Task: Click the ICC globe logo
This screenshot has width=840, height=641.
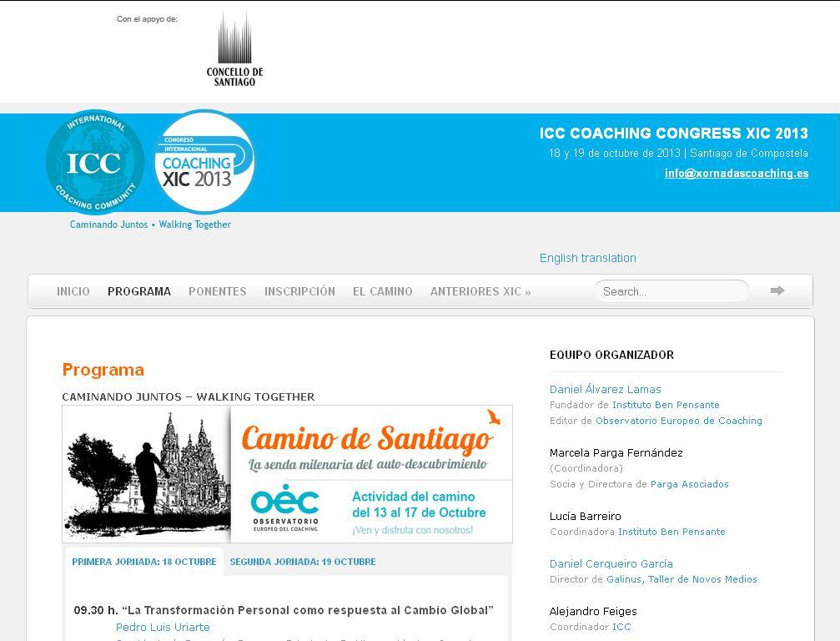Action: pos(94,162)
